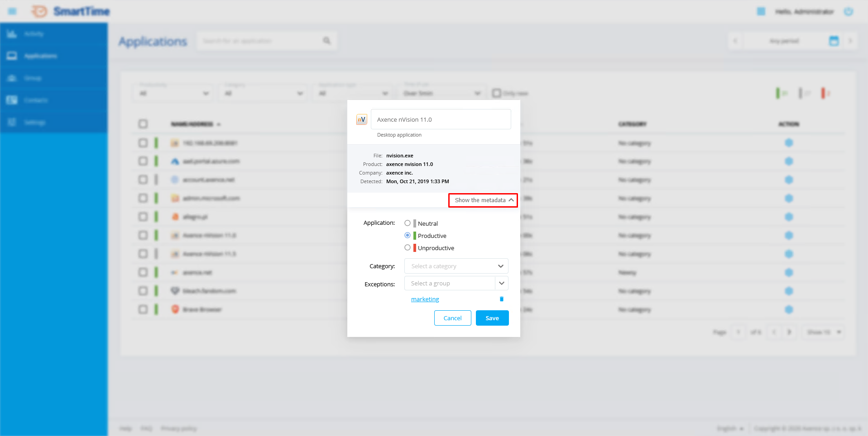This screenshot has height=436, width=868.
Task: Click the gear action icon for Brave Browser
Action: point(789,310)
